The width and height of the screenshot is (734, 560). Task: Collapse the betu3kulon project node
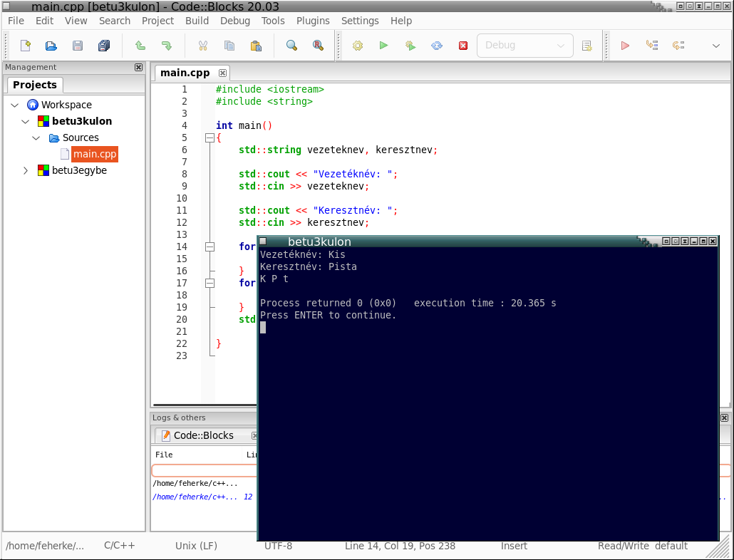coord(26,122)
